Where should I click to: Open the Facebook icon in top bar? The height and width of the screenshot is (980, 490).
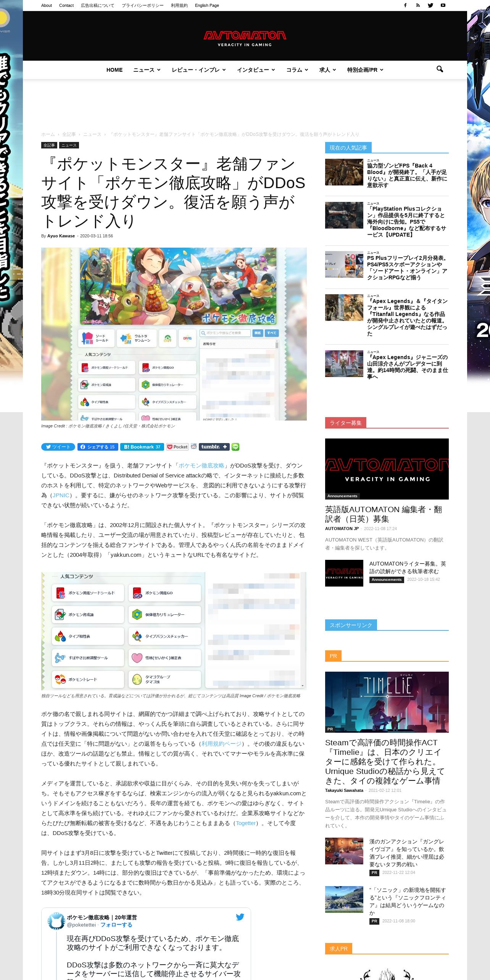pyautogui.click(x=405, y=5)
